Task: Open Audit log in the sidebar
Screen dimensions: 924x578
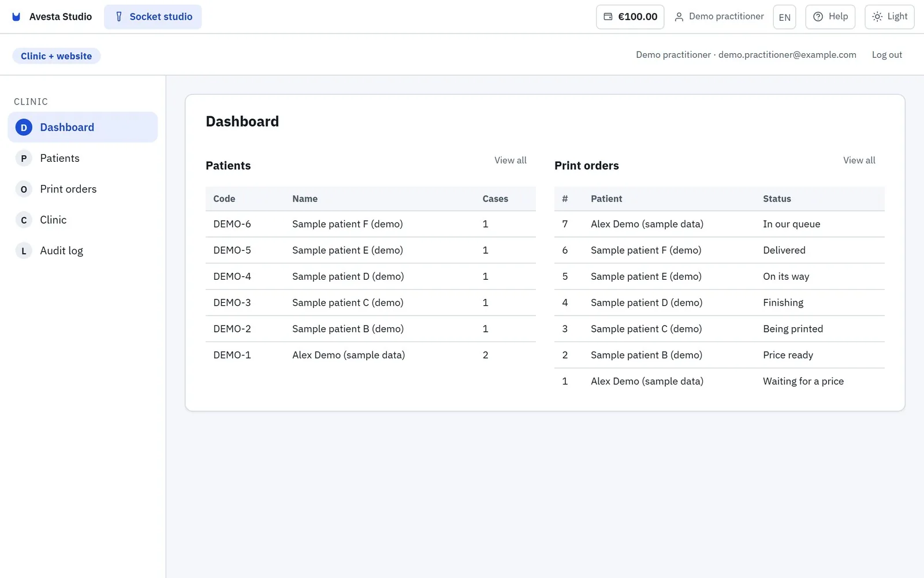Action: (83, 251)
